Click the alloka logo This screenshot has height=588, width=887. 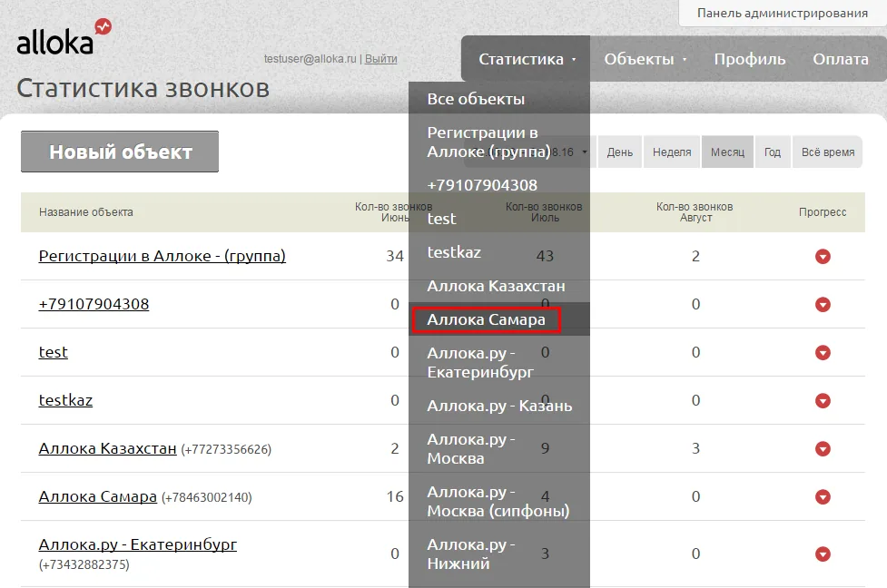64,37
